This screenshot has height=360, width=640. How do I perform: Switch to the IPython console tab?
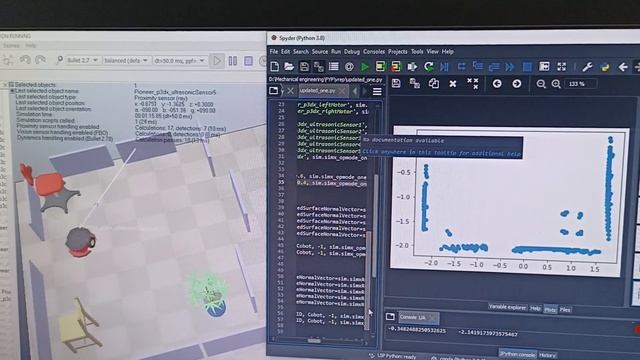pyautogui.click(x=518, y=354)
